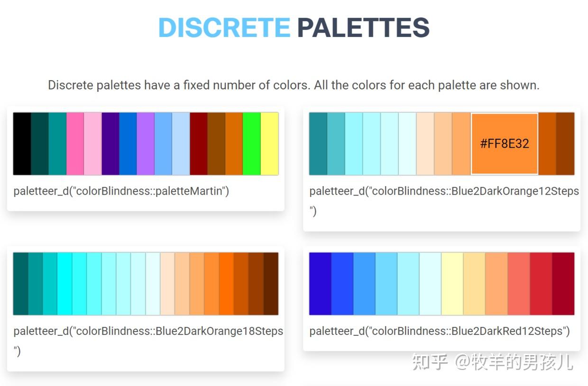
Task: Click the highlighted #FF8E32 orange swatch
Action: click(504, 144)
